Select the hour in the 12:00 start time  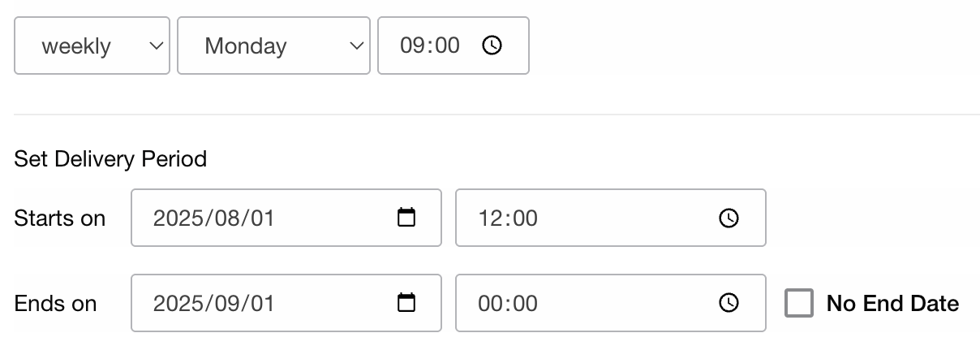point(489,218)
